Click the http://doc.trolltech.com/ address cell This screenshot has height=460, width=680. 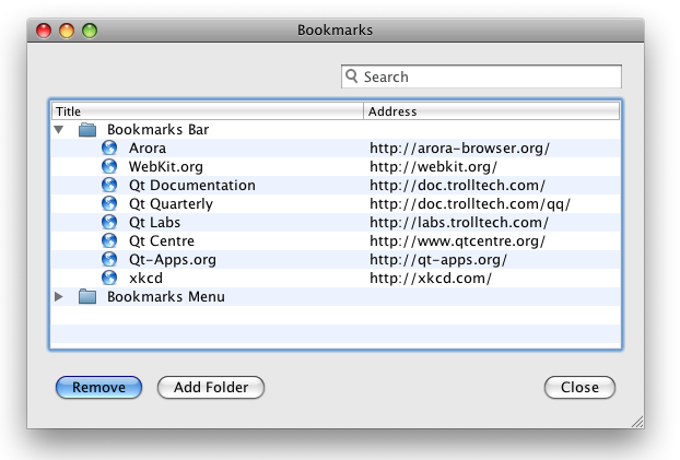pyautogui.click(x=458, y=186)
